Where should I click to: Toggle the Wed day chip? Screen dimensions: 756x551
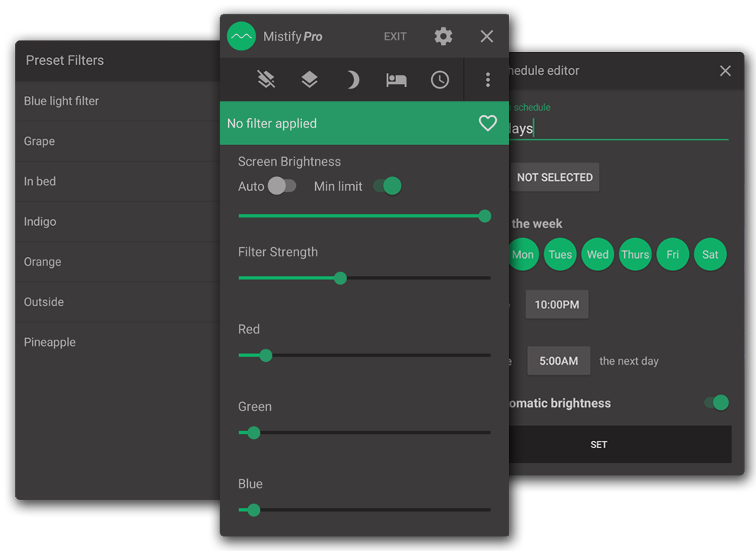tap(598, 254)
